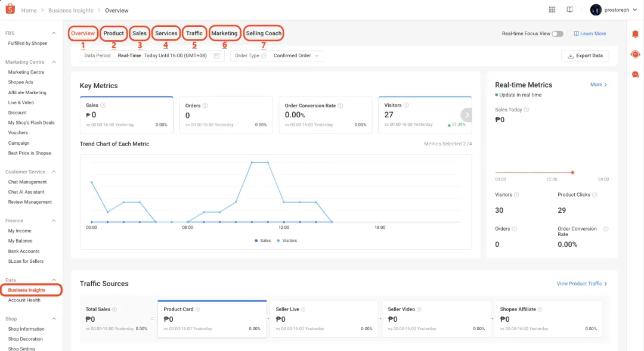
Task: Select the Order Conversion Rate metric card
Action: pyautogui.click(x=326, y=115)
